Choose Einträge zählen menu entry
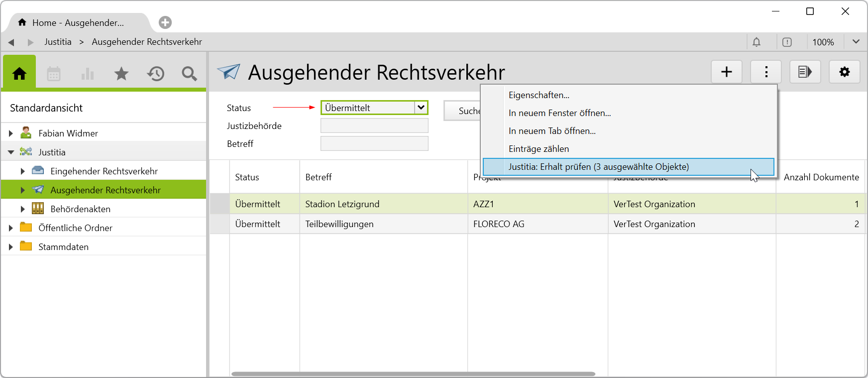This screenshot has width=868, height=378. [629, 149]
